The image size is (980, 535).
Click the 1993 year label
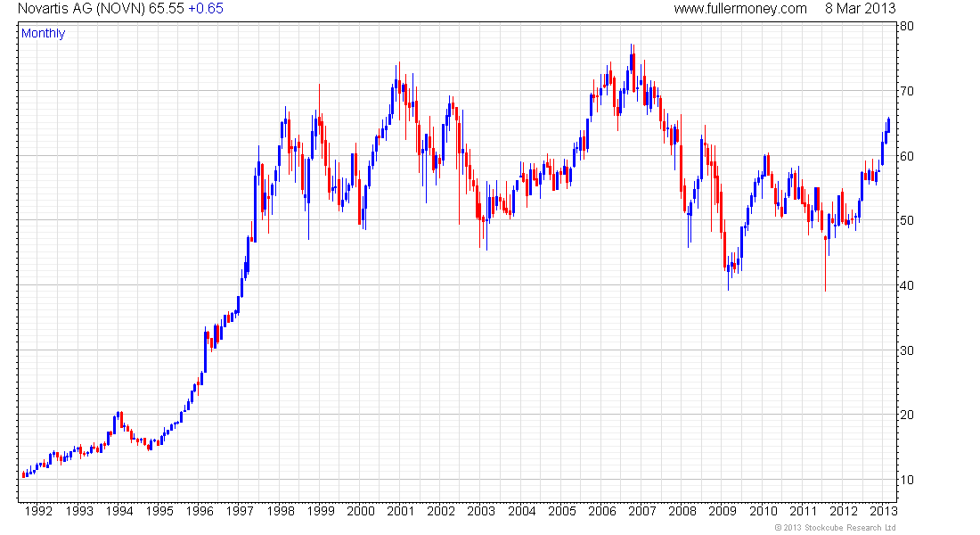(x=79, y=511)
